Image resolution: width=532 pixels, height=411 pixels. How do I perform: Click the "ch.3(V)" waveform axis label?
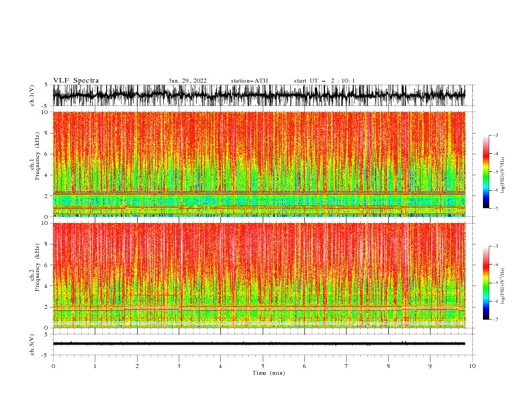32,345
